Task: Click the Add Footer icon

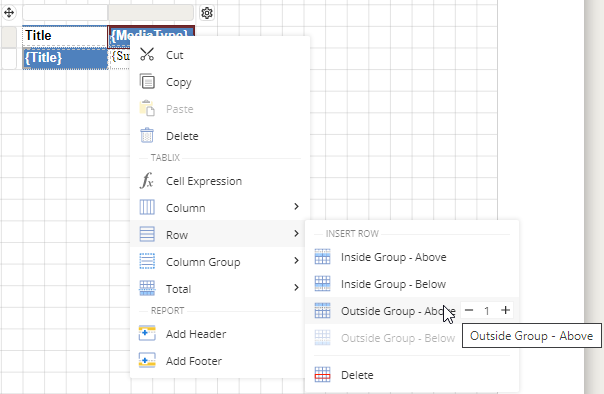Action: (x=147, y=360)
